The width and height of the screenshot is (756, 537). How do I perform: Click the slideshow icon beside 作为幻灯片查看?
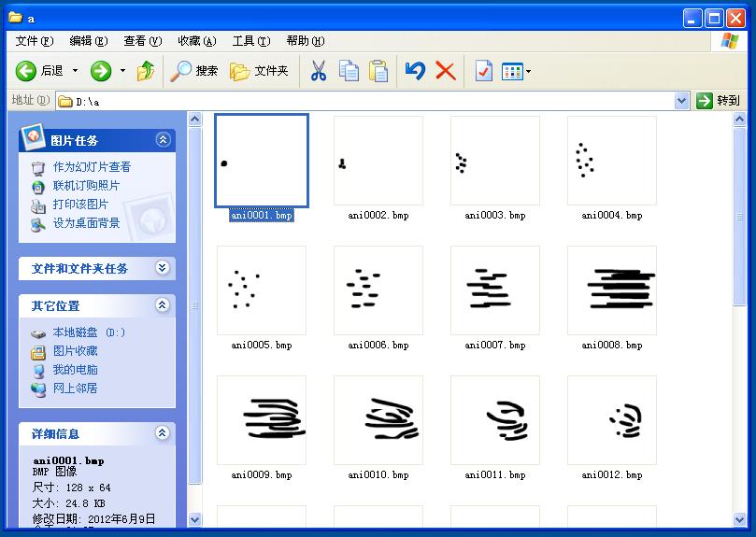click(x=37, y=169)
